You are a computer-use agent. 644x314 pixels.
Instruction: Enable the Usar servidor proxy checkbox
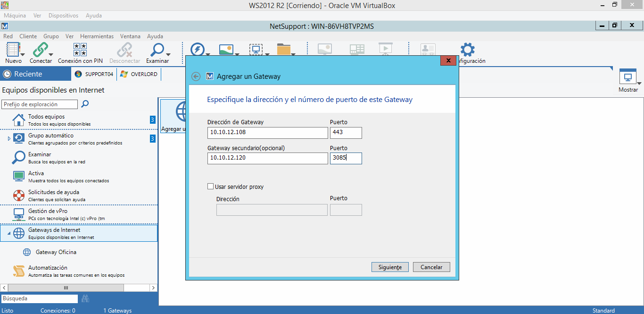211,187
